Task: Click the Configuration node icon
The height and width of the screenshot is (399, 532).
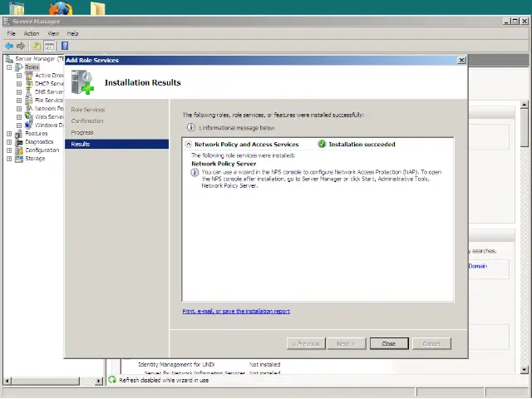Action: pos(19,150)
